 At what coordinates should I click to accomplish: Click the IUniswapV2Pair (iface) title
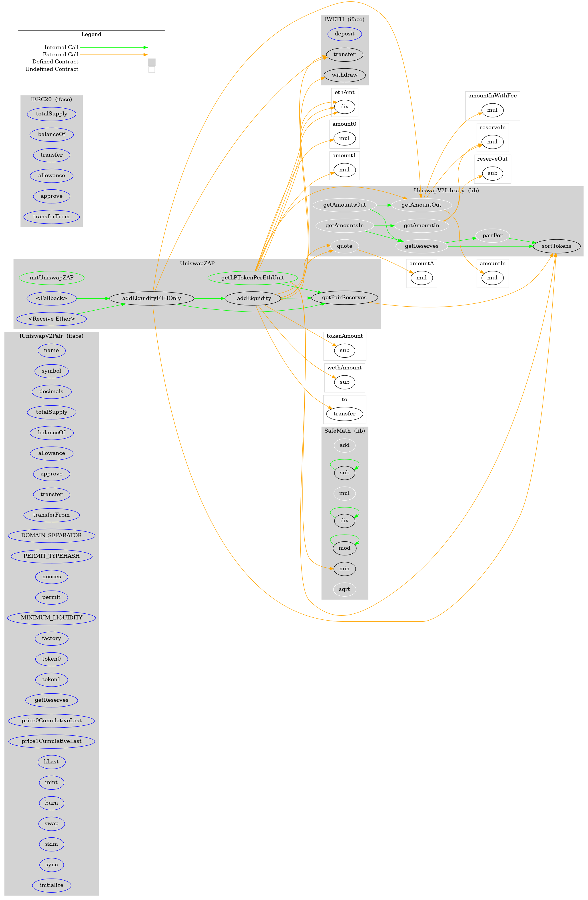tap(51, 336)
